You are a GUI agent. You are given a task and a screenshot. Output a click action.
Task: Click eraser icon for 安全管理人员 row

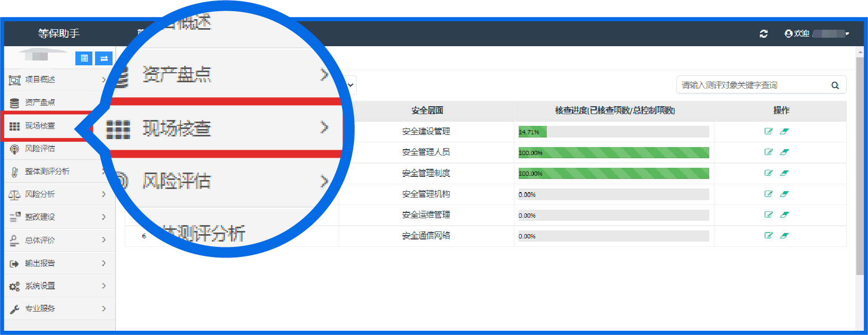pos(784,152)
